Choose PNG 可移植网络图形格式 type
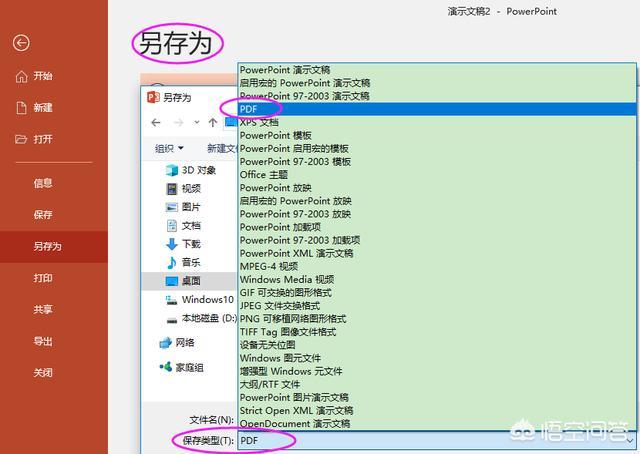This screenshot has width=640, height=454. (x=437, y=318)
